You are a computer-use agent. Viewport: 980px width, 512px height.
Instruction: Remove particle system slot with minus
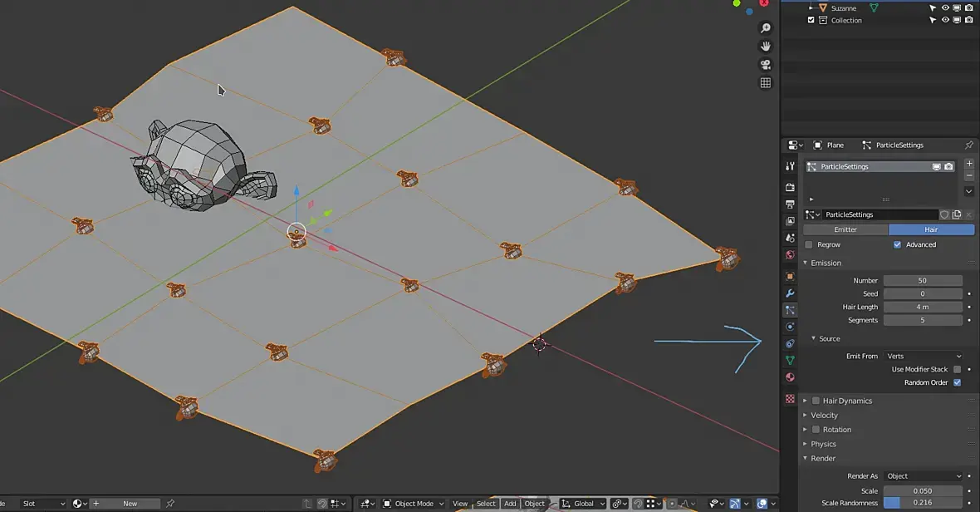968,175
